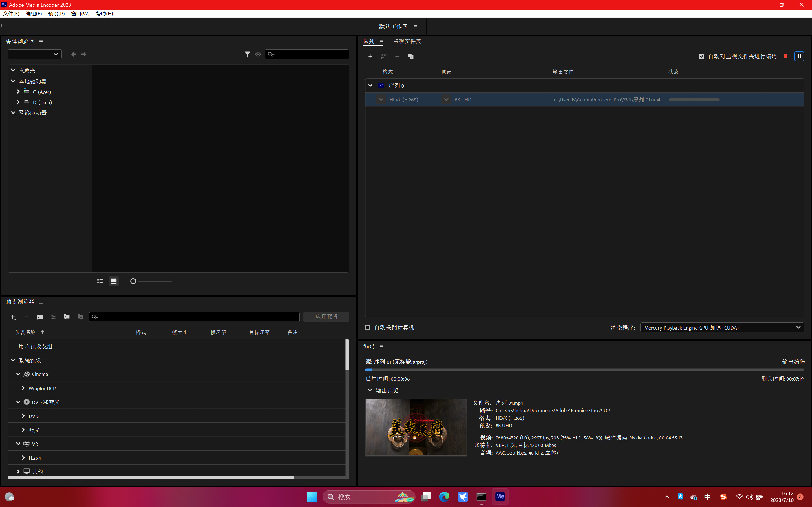Viewport: 812px width, 507px height.
Task: Click the filter funnel icon in media browser
Action: (x=247, y=54)
